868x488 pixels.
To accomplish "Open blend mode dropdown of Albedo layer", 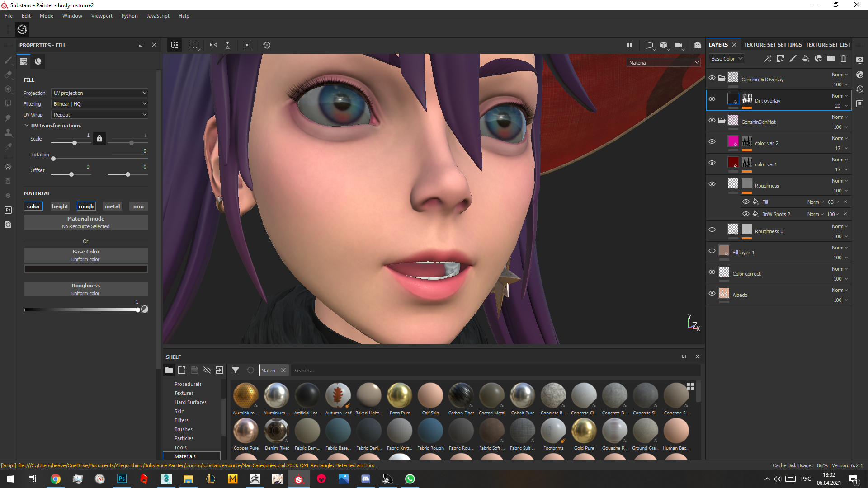I will point(840,290).
